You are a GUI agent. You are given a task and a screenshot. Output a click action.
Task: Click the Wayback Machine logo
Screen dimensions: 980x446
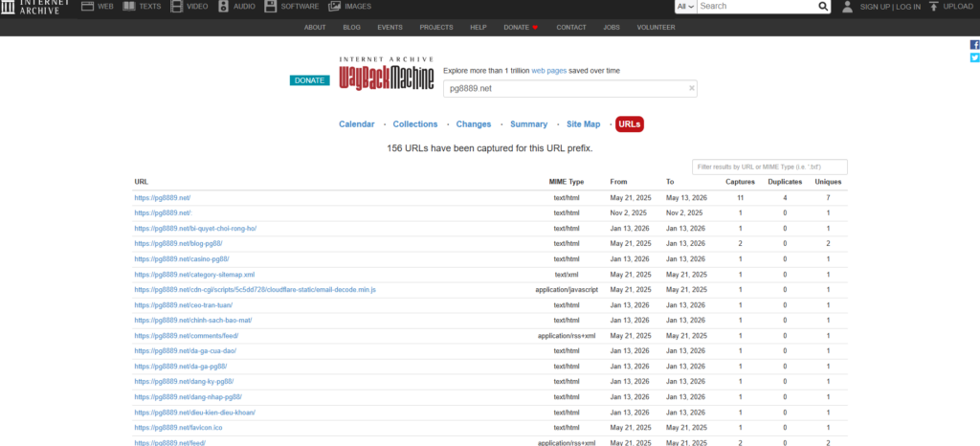(387, 73)
